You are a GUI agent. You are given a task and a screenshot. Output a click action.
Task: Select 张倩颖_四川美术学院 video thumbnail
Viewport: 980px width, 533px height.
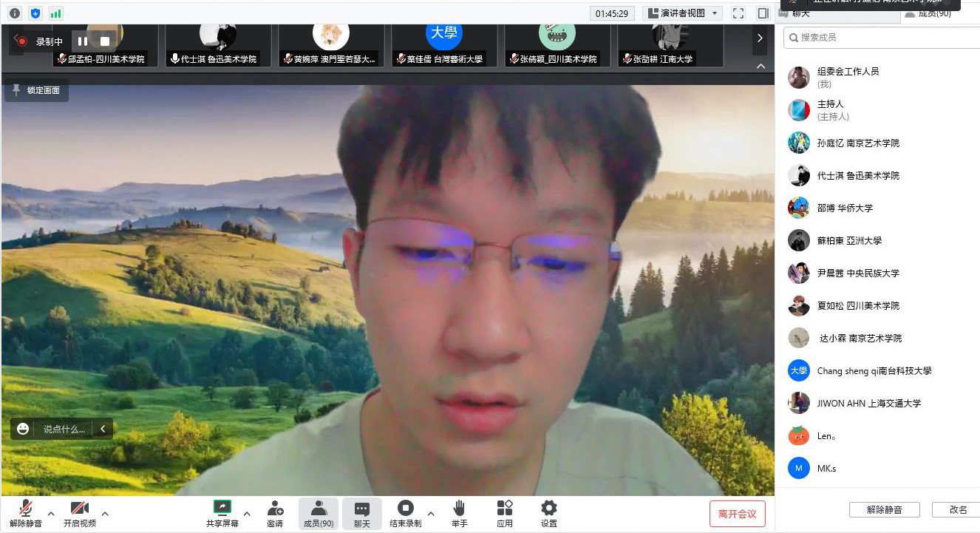pos(557,45)
